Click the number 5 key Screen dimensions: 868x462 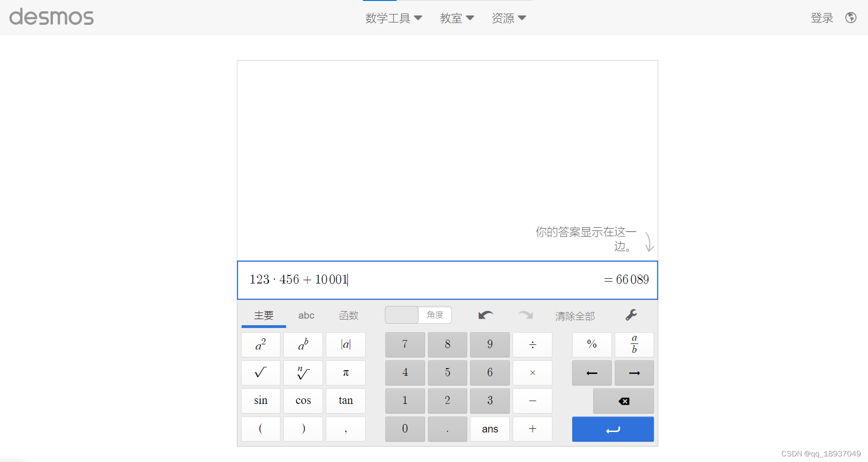coord(448,373)
